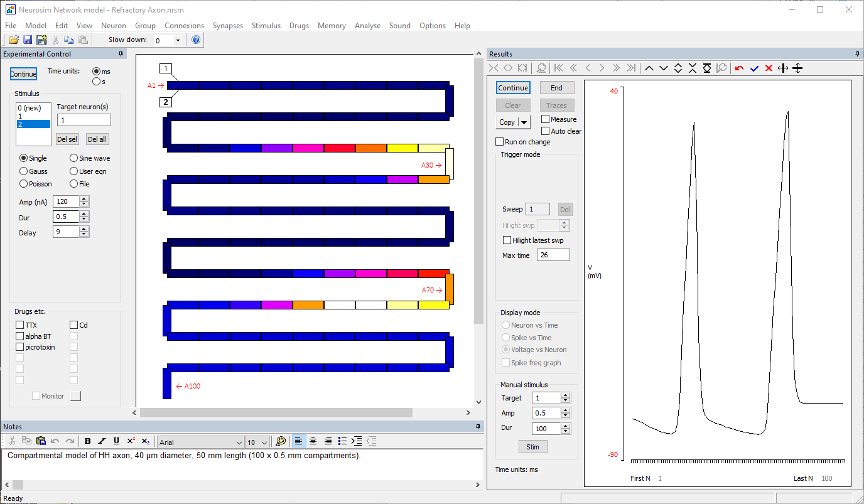Tick the Auto clear checkbox
864x504 pixels.
545,131
